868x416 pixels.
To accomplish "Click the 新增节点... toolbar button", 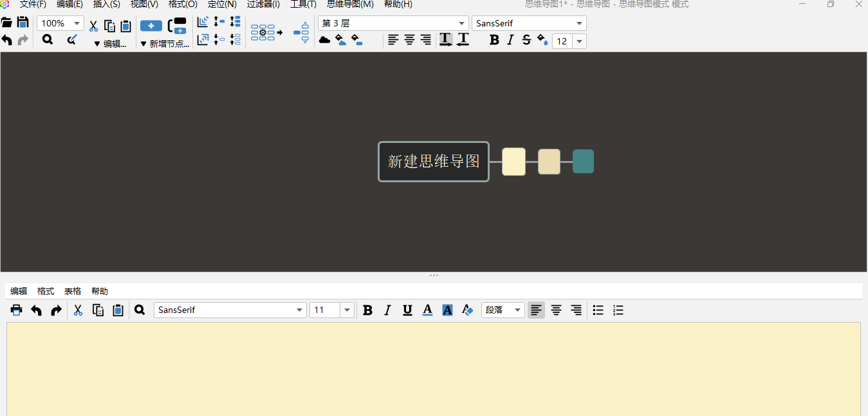I will [165, 44].
